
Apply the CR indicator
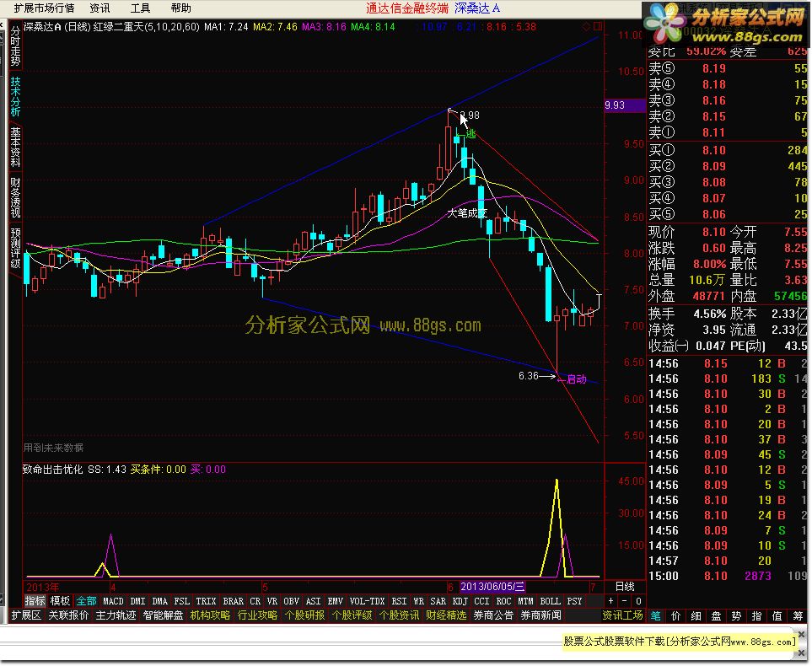255,601
